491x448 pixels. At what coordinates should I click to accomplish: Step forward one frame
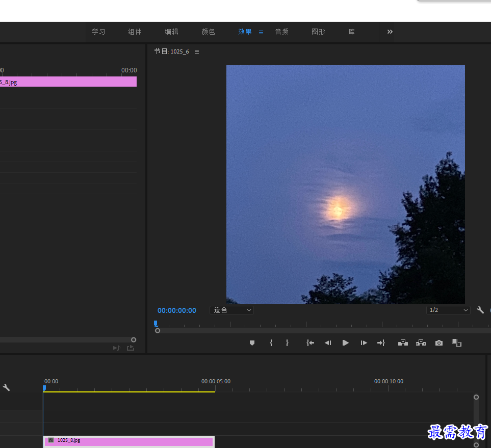[x=364, y=343]
